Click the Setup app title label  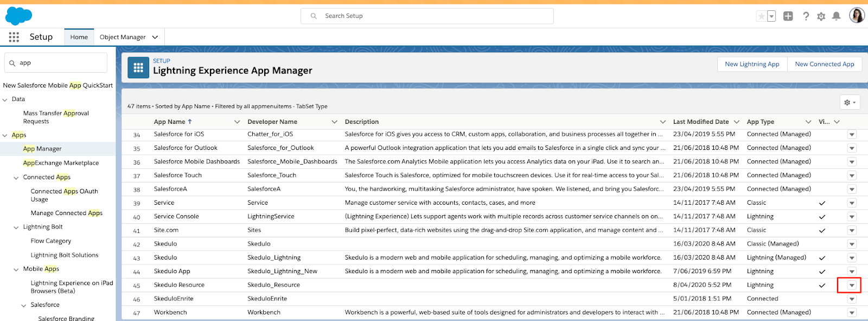pos(41,37)
